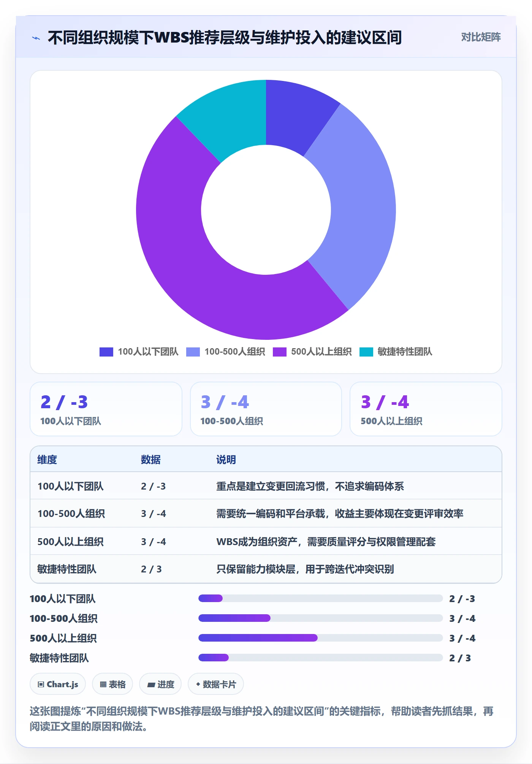Viewport: 532px width, 764px height.
Task: Toggle the 100人以下团队 legend item in the chart
Action: 139,352
